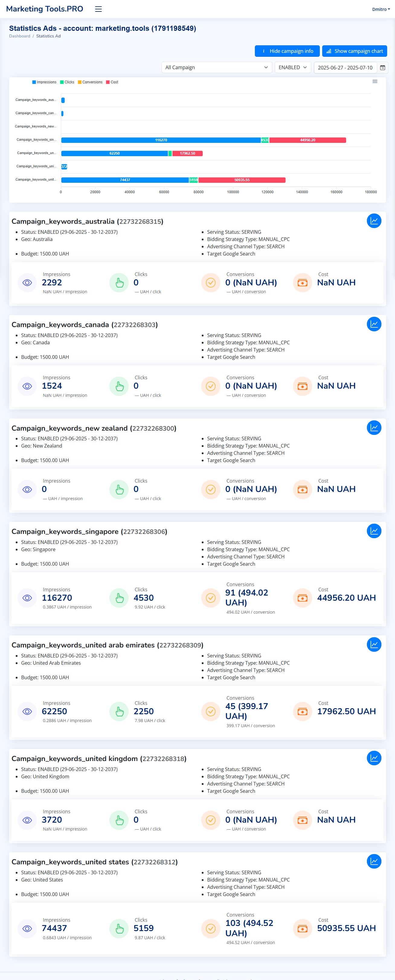
Task: Click the calendar icon beside date range
Action: [x=382, y=68]
